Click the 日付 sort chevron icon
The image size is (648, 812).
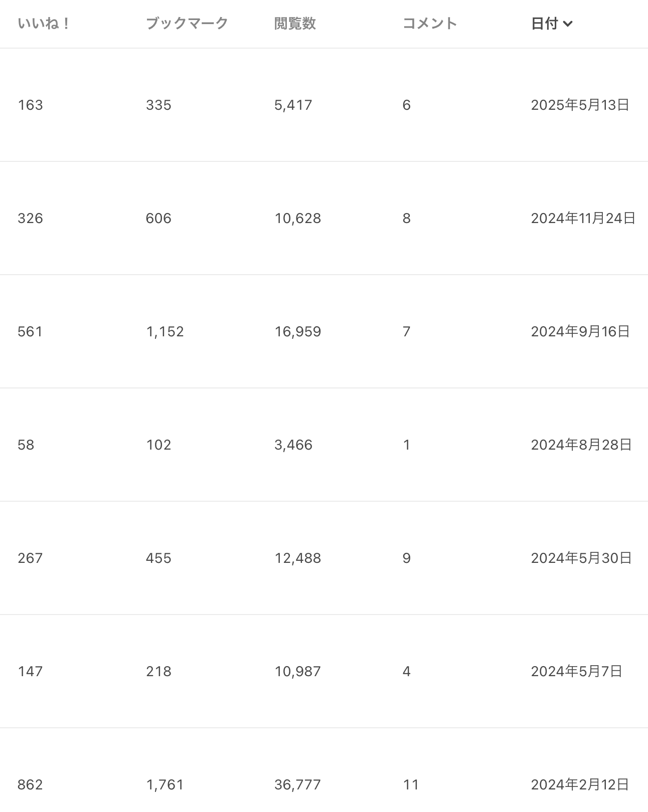click(568, 24)
